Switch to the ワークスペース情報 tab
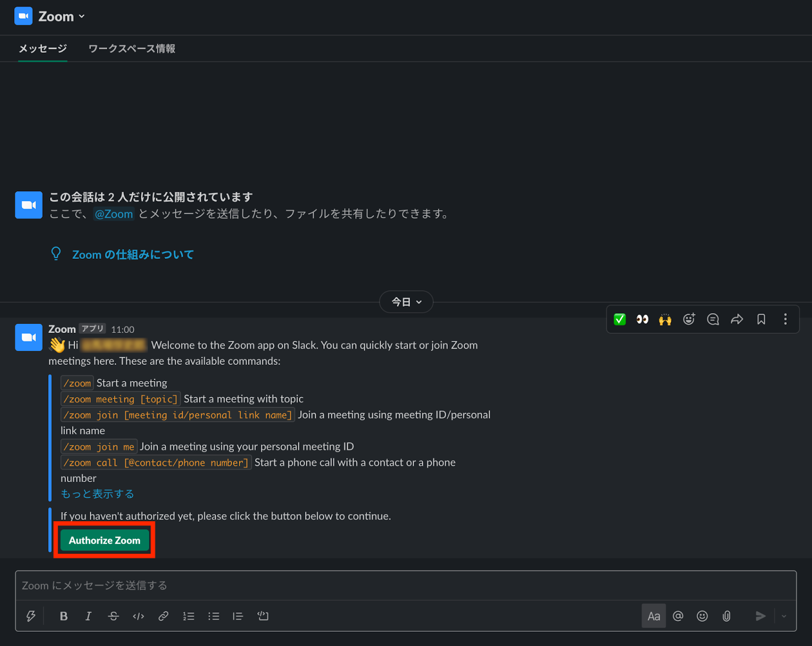 tap(132, 49)
